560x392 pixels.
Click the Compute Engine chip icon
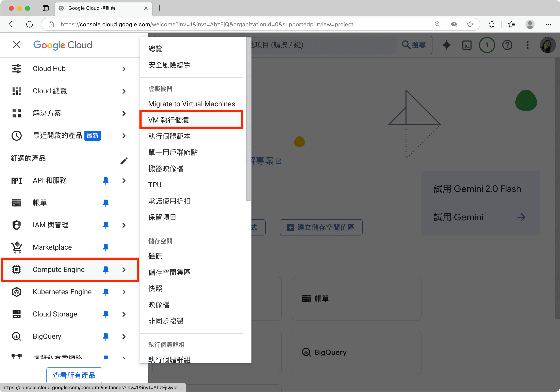(x=17, y=269)
